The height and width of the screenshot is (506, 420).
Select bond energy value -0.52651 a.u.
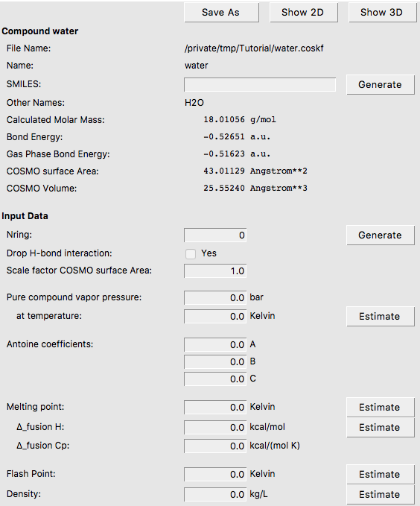[x=237, y=137]
